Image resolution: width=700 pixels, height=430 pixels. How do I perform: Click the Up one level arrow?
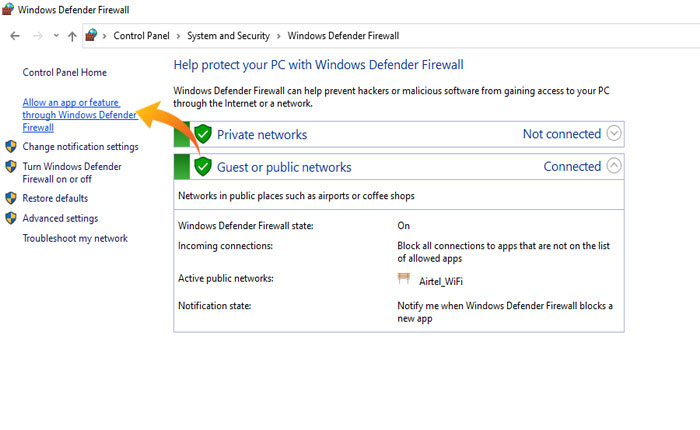pyautogui.click(x=72, y=36)
